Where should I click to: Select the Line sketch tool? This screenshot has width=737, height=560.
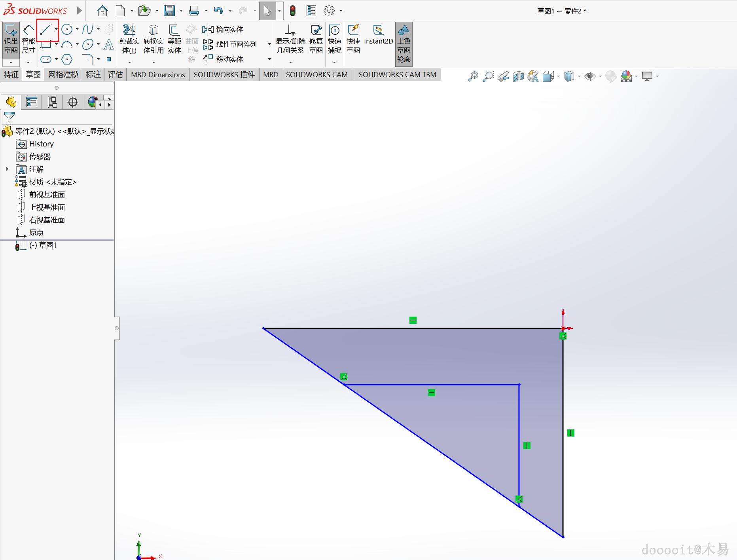coord(46,29)
